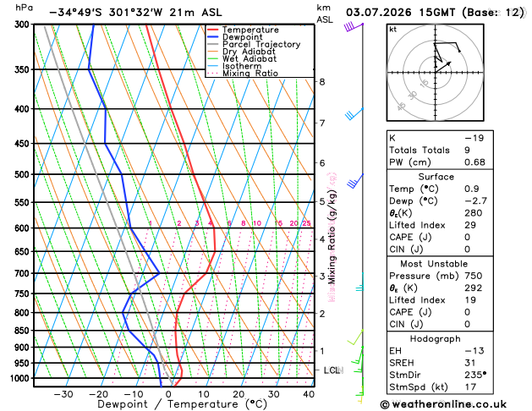Click the StmDir value '235°'
The image size is (532, 411).
click(475, 375)
